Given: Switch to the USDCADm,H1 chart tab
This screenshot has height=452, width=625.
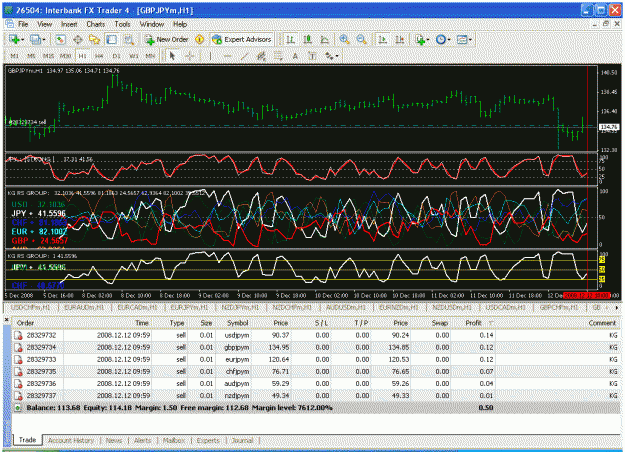Looking at the screenshot, I should click(505, 307).
